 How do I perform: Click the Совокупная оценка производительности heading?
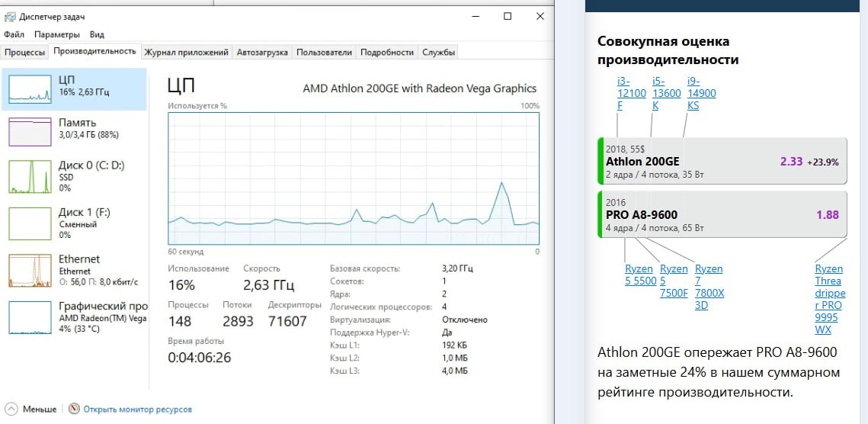(668, 50)
